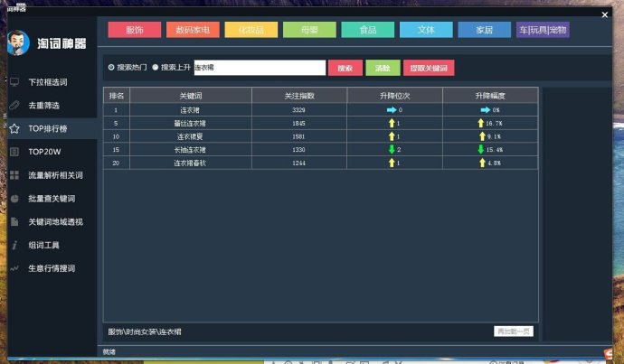Choose the 服饰 category tab
The width and height of the screenshot is (624, 364).
click(x=135, y=30)
